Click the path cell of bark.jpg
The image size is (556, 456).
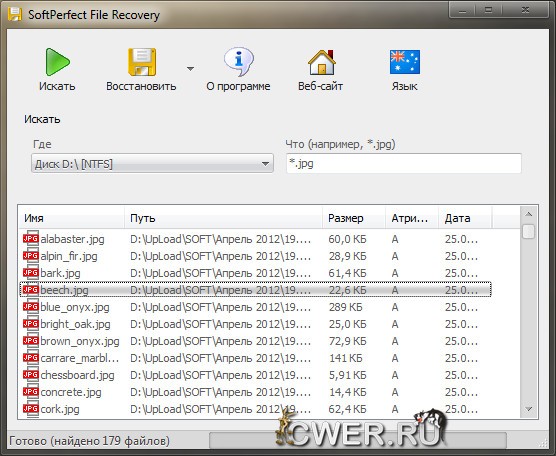tap(221, 273)
